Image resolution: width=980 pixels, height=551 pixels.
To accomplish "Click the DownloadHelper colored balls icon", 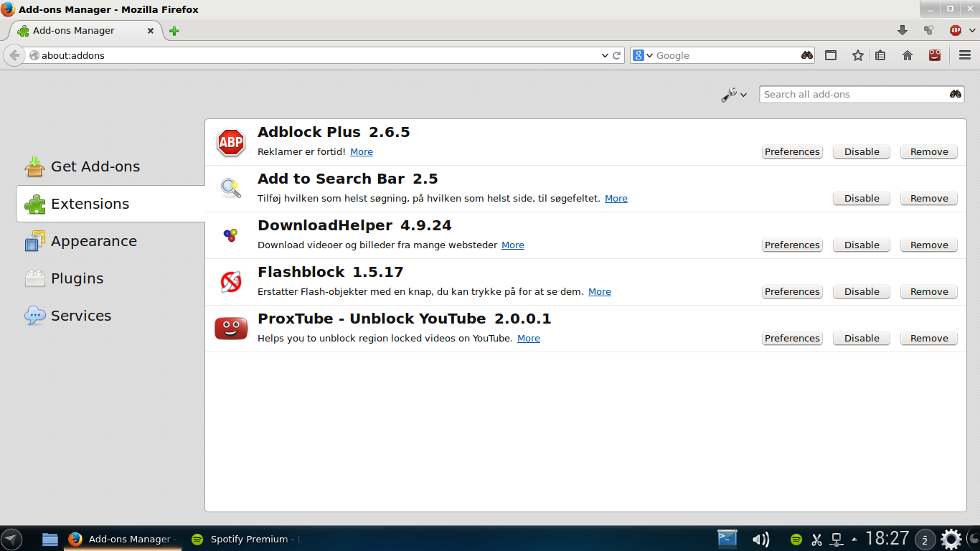I will click(231, 235).
